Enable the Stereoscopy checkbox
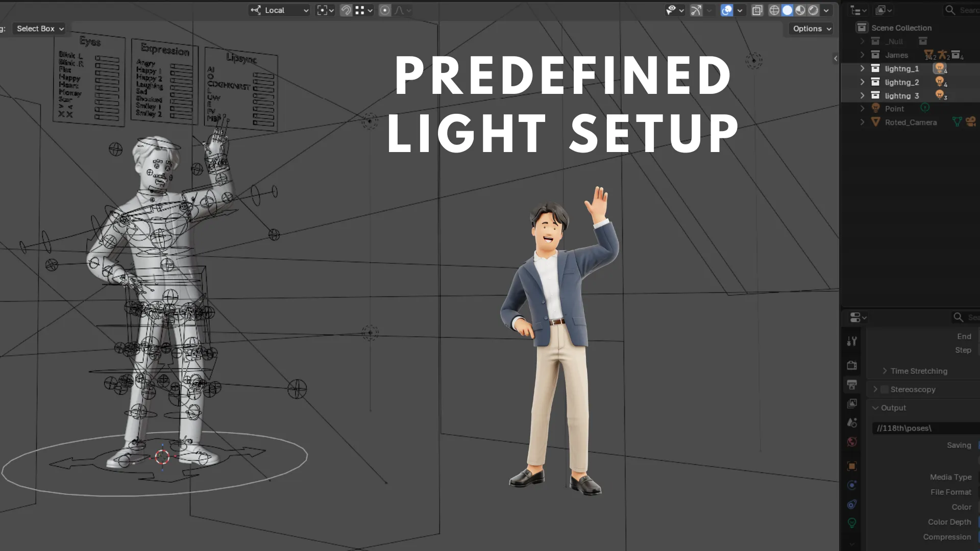Viewport: 980px width, 551px height. click(885, 389)
